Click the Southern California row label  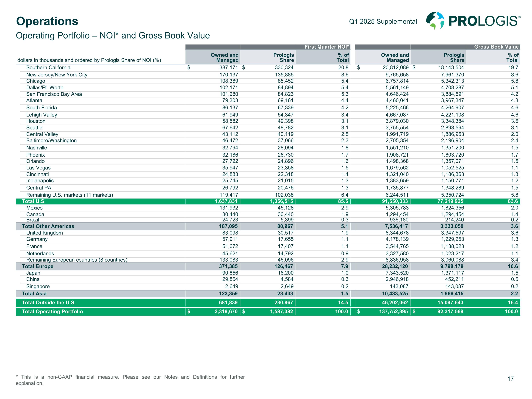point(48,68)
